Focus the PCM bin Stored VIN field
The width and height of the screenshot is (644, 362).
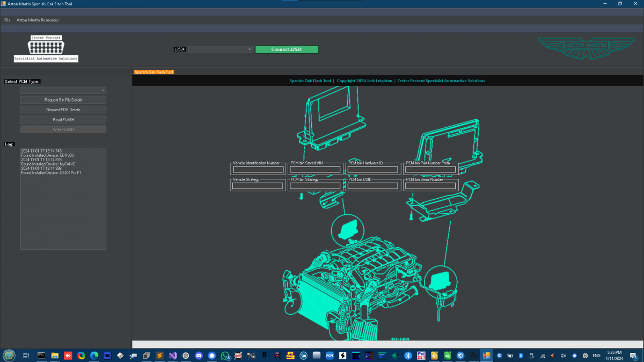(x=316, y=170)
